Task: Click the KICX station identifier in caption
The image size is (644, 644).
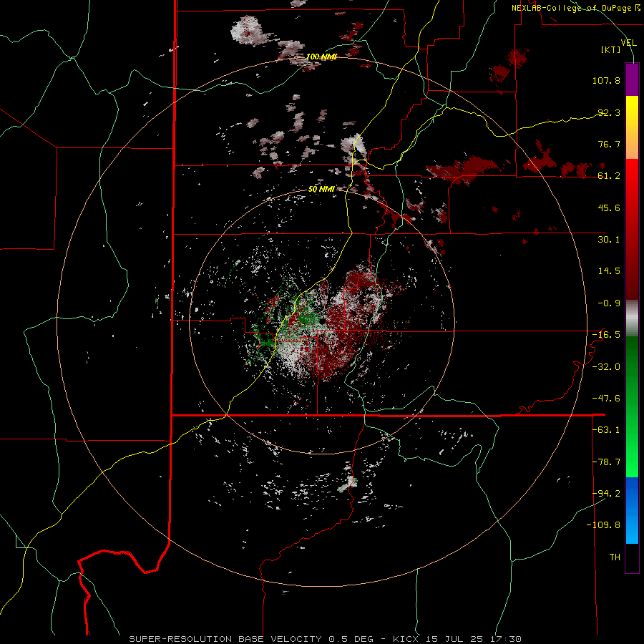Action: (x=404, y=639)
